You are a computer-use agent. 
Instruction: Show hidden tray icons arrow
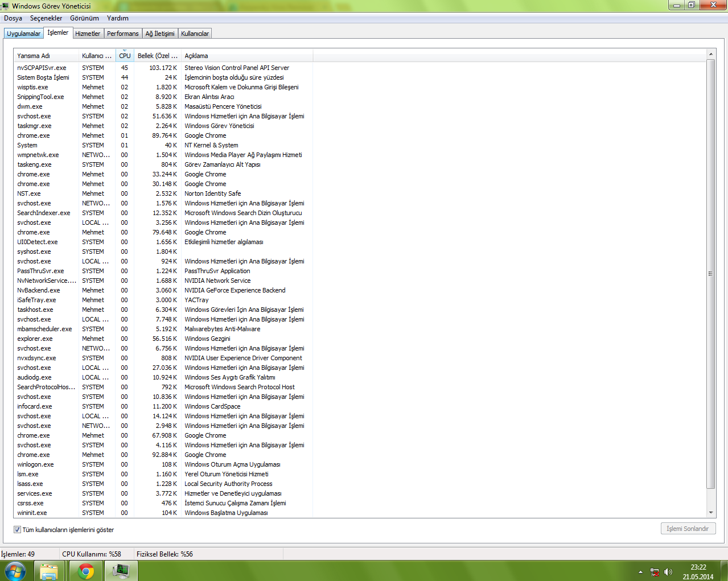(x=640, y=572)
